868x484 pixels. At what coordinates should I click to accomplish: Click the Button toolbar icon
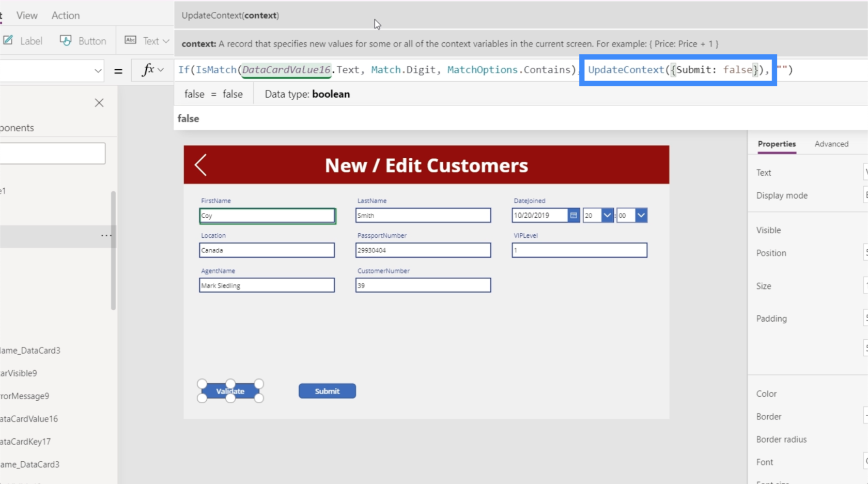pyautogui.click(x=66, y=40)
